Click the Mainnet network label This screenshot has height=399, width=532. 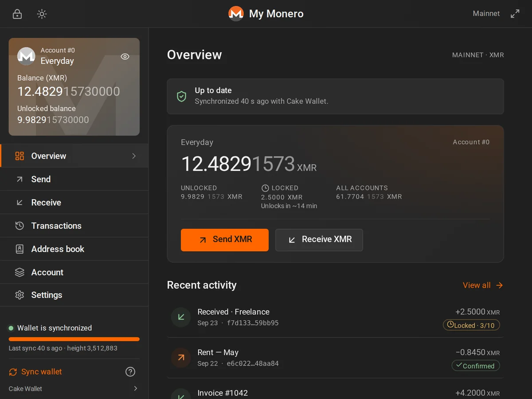[x=486, y=14]
